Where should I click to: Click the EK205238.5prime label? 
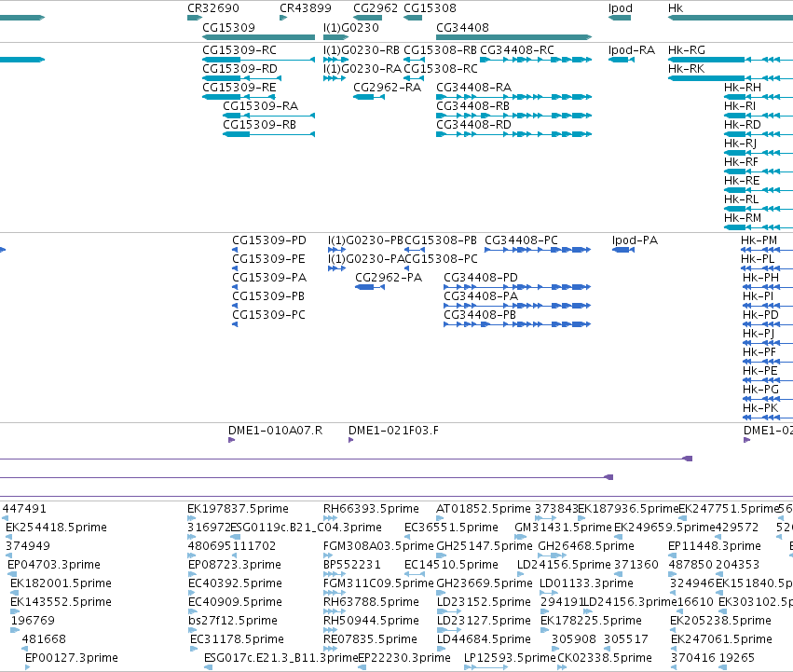pyautogui.click(x=720, y=621)
